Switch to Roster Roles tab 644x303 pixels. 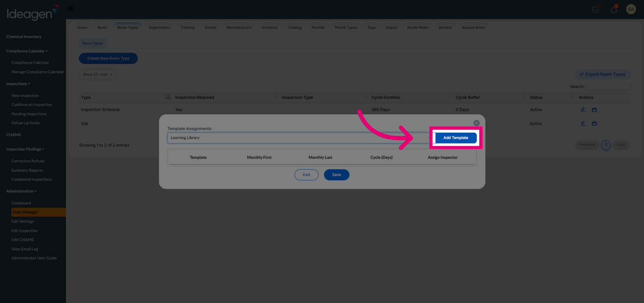(x=418, y=28)
